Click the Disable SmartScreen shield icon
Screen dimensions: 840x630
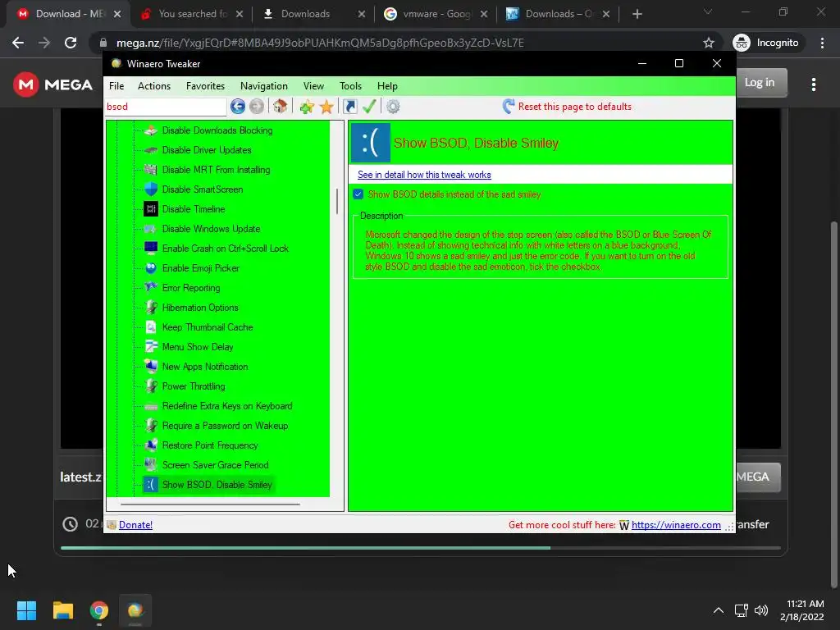click(151, 189)
